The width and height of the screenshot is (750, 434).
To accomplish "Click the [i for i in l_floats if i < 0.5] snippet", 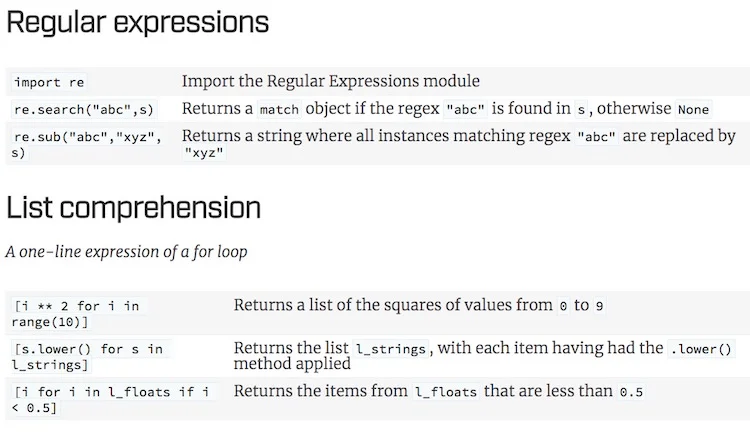I will tap(112, 400).
